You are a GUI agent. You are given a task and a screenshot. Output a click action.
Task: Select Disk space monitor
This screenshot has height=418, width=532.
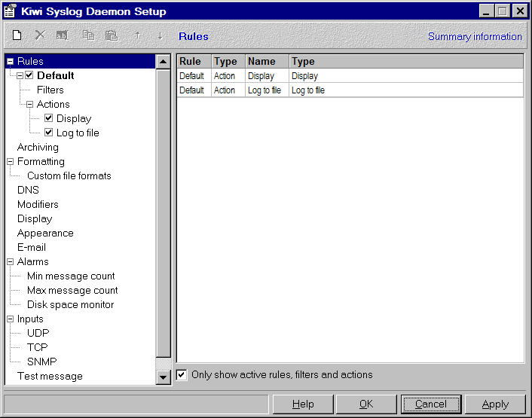(71, 304)
